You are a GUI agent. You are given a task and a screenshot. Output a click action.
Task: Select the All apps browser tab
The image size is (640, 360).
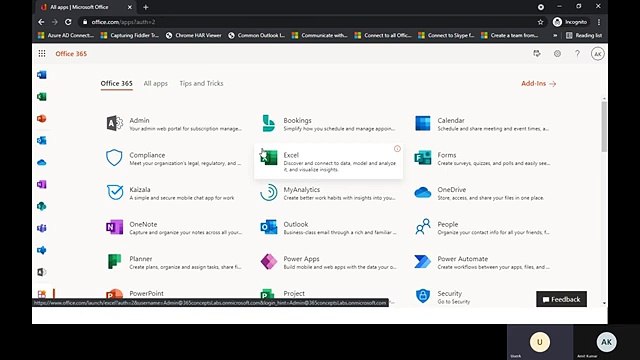pos(85,7)
